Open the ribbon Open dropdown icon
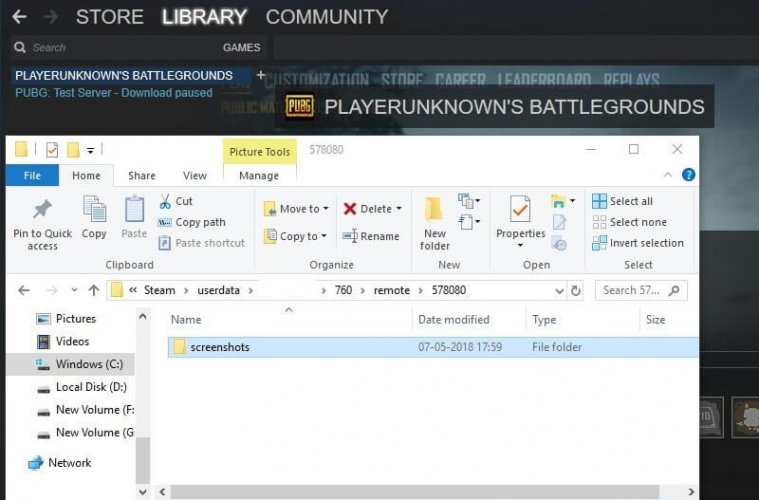 (562, 200)
